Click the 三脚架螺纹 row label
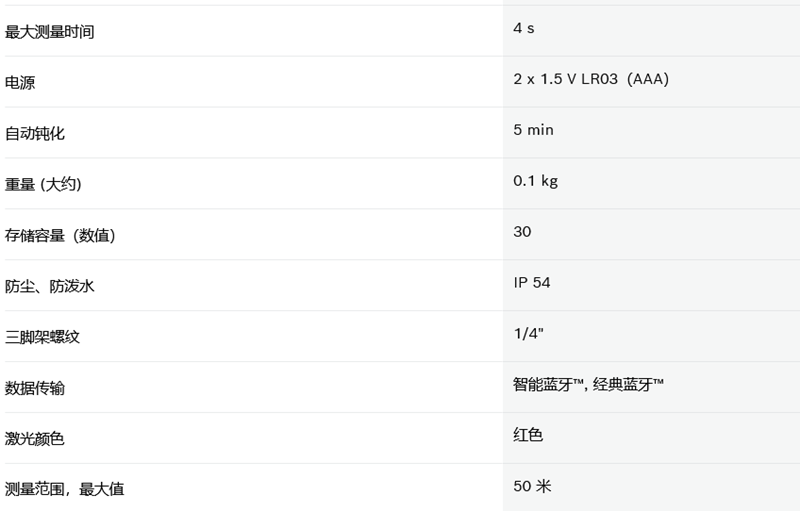This screenshot has width=800, height=511. click(42, 338)
